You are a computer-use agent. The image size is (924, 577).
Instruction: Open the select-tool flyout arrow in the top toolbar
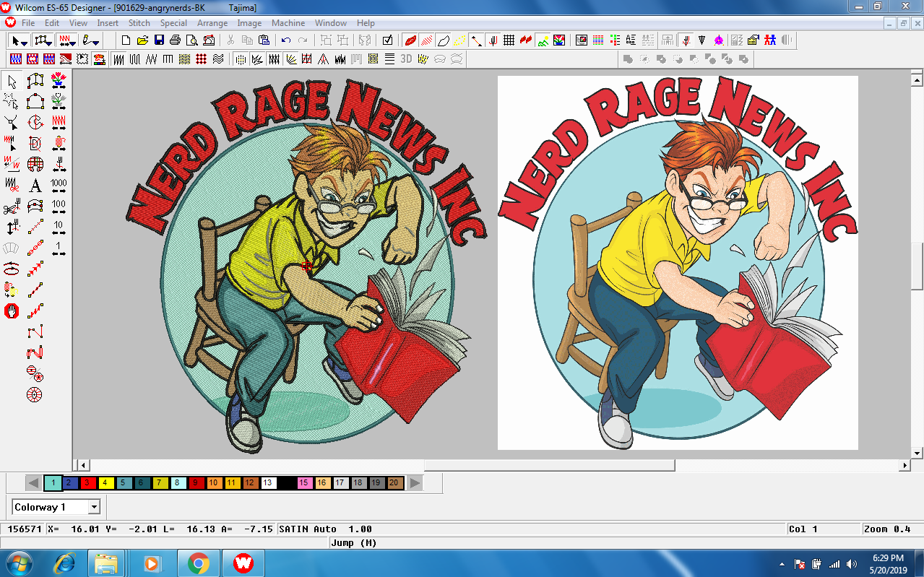(x=25, y=42)
